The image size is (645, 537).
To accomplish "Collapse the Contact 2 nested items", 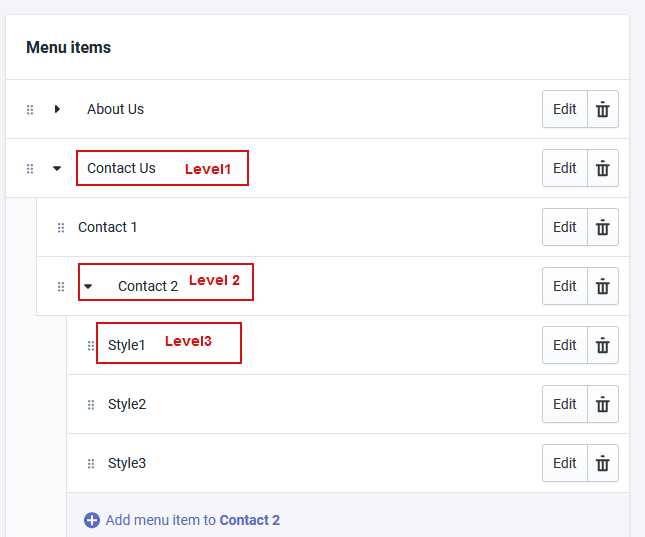I will coord(88,287).
